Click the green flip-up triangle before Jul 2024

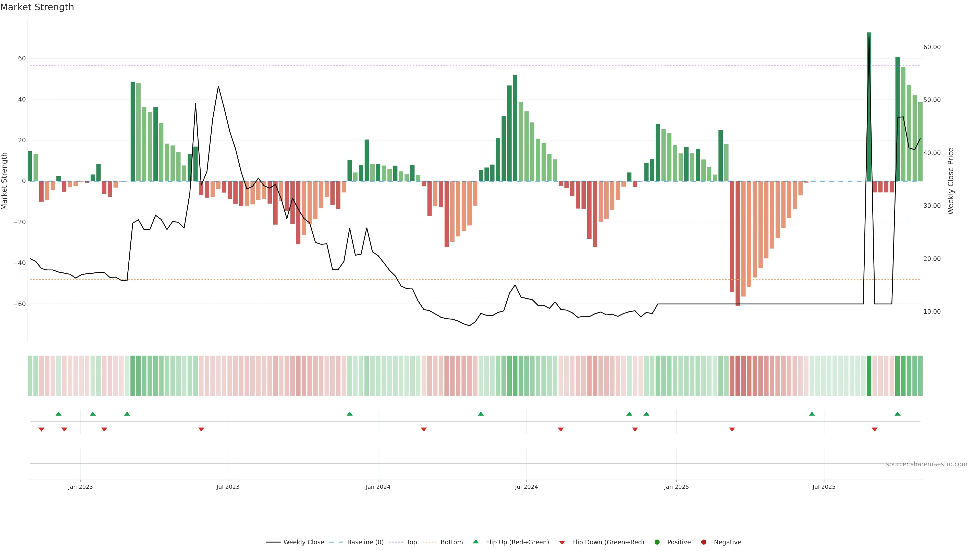tap(481, 414)
